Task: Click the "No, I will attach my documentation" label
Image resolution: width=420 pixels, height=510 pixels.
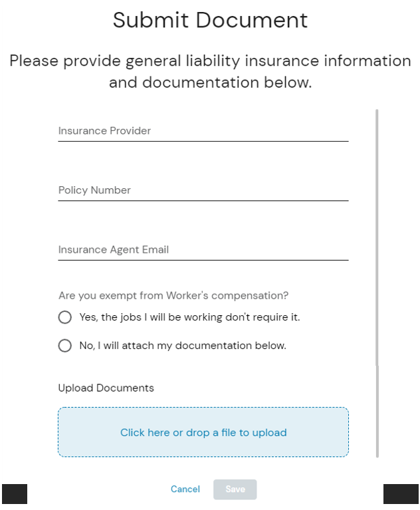Action: 182,346
